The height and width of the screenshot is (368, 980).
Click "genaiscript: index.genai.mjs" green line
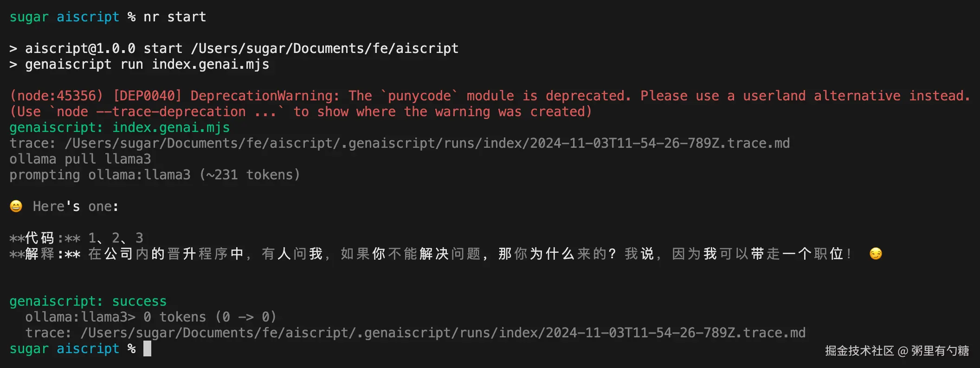click(x=119, y=127)
